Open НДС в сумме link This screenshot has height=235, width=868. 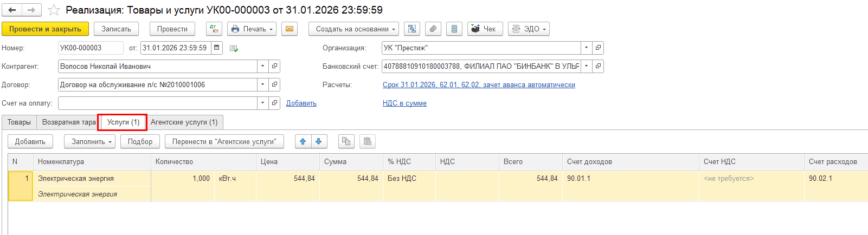point(404,103)
